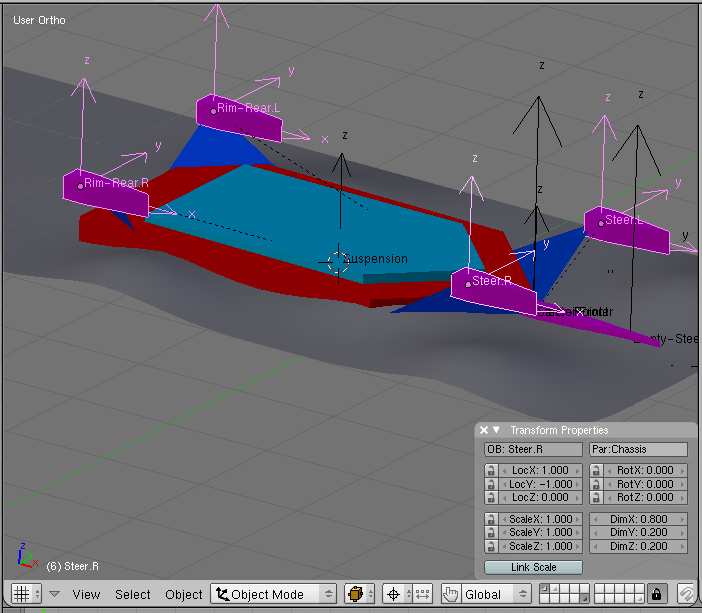Screen dimensions: 702x613
Task: Click the LocY: -1.000 field
Action: pyautogui.click(x=540, y=484)
